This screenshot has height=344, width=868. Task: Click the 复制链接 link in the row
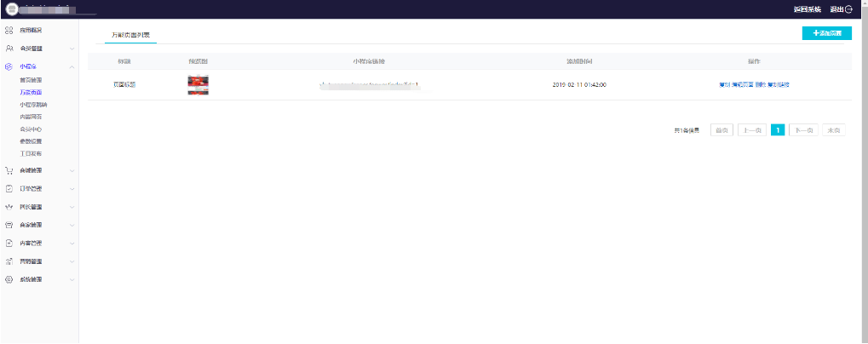[778, 85]
